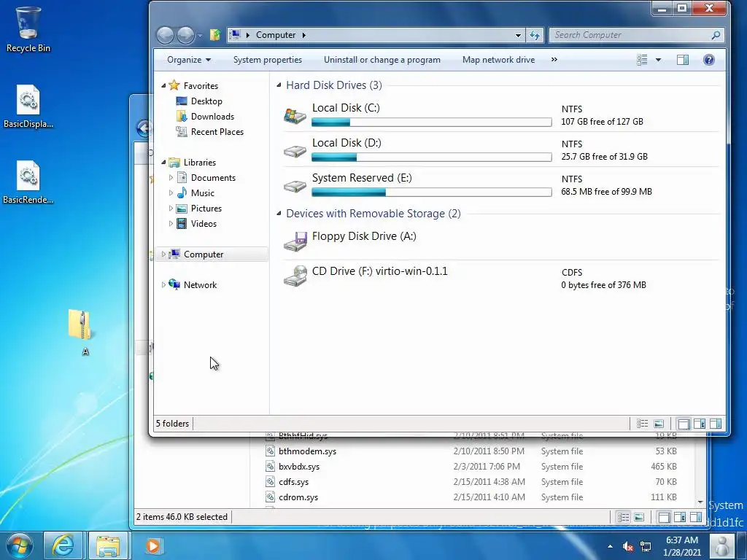
Task: Select bthmodem.sys in back window
Action: [x=307, y=451]
